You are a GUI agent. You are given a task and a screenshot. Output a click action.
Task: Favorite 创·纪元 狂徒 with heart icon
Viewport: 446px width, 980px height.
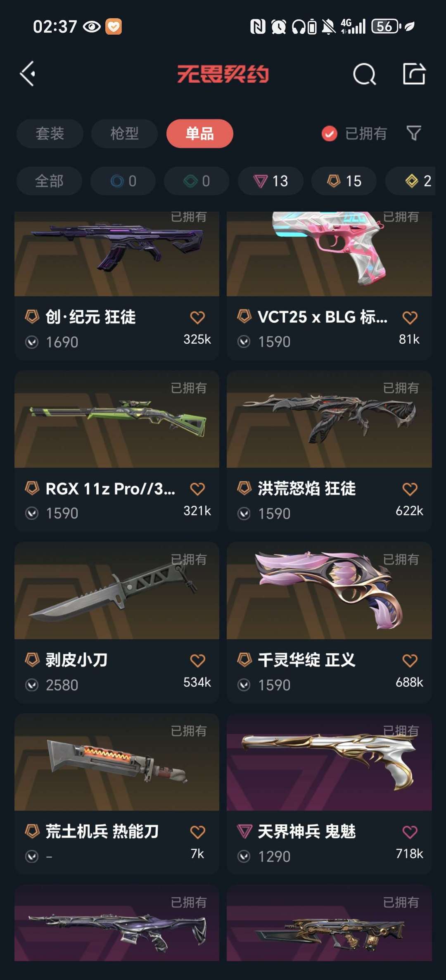(197, 317)
